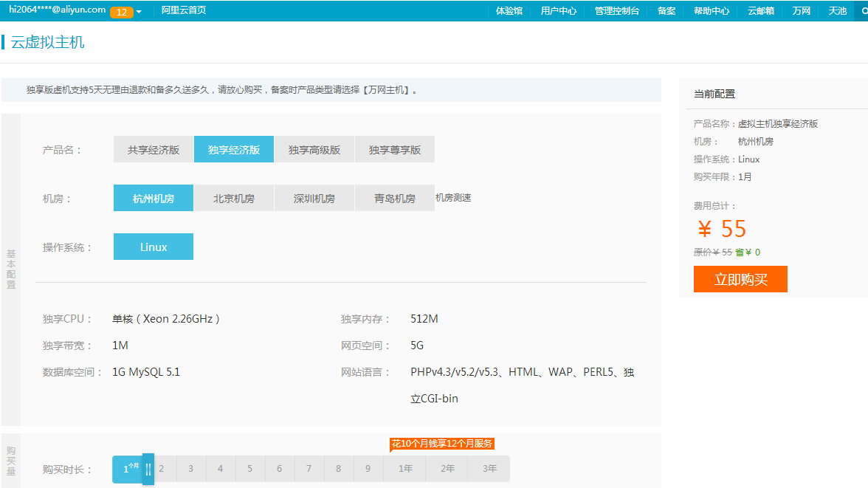Click 立即购买 buy now button
The image size is (868, 488).
click(x=740, y=279)
